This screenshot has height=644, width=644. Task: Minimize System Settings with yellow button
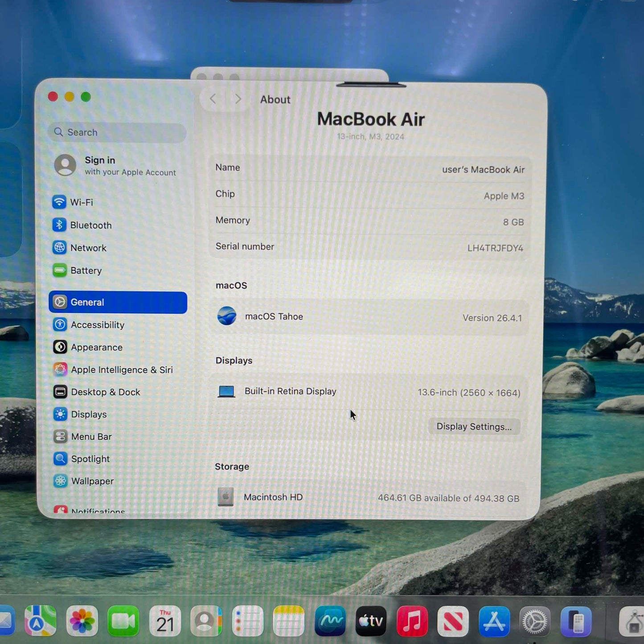pos(70,97)
